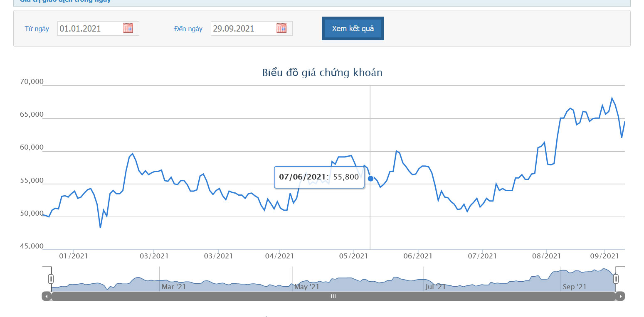Select the left navigator range handle

tap(51, 278)
